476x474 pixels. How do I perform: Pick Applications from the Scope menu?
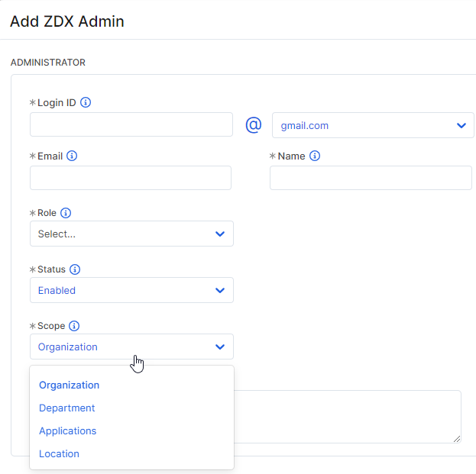coord(68,431)
